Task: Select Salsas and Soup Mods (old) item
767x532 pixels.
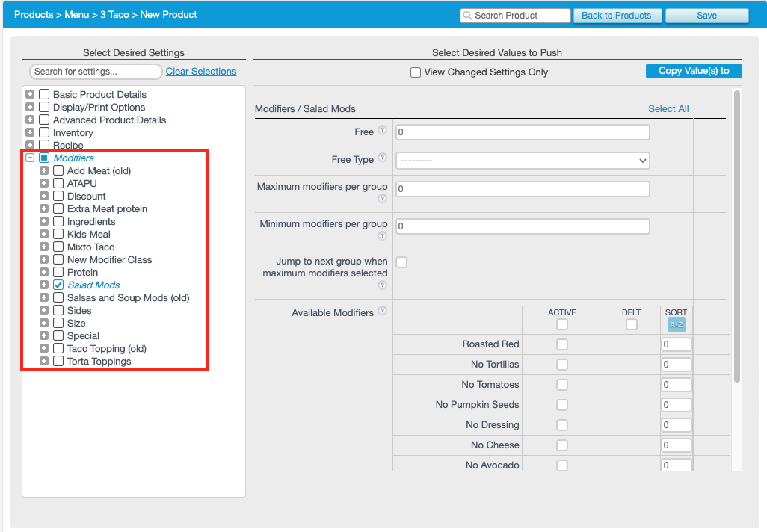Action: pos(128,298)
